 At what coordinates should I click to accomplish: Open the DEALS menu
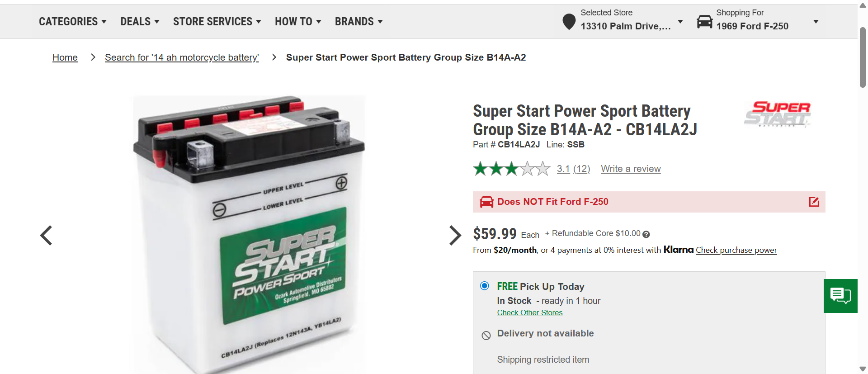(140, 21)
